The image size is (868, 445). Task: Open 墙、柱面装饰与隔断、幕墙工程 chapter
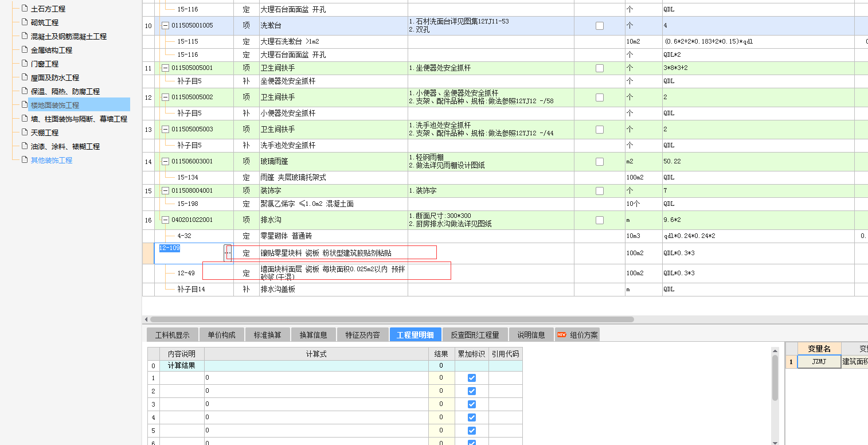79,119
